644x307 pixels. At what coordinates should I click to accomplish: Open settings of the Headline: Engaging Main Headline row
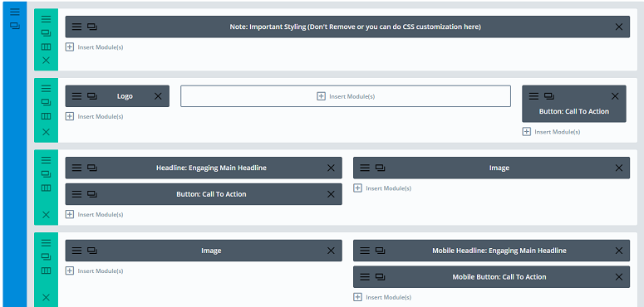coord(46,160)
